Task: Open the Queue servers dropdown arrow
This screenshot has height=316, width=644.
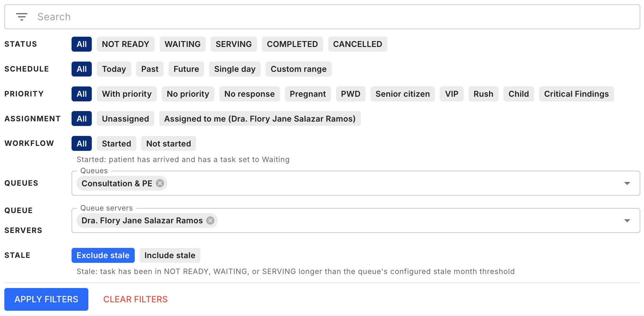Action: (x=627, y=221)
